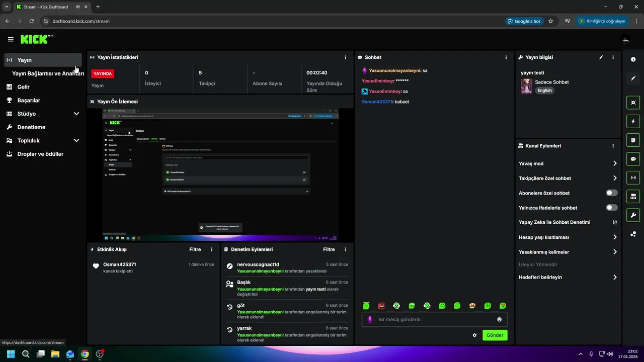Open Yayın İstatistikleri three-dot menu
This screenshot has width=644, height=362.
345,57
